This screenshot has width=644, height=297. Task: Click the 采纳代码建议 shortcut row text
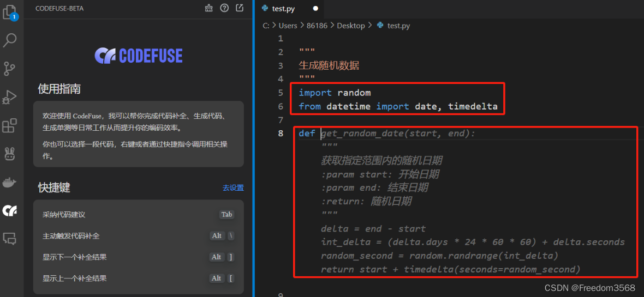[x=64, y=215]
